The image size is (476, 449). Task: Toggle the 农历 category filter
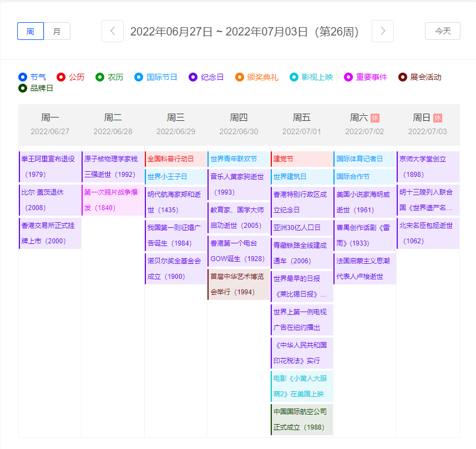(100, 77)
